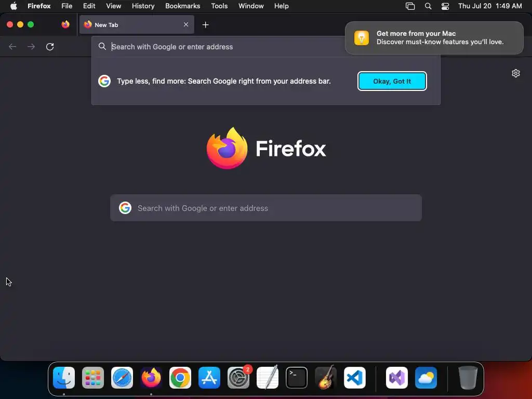Click the Google icon in the page search box
Screen dimensions: 532x399
tap(125, 208)
